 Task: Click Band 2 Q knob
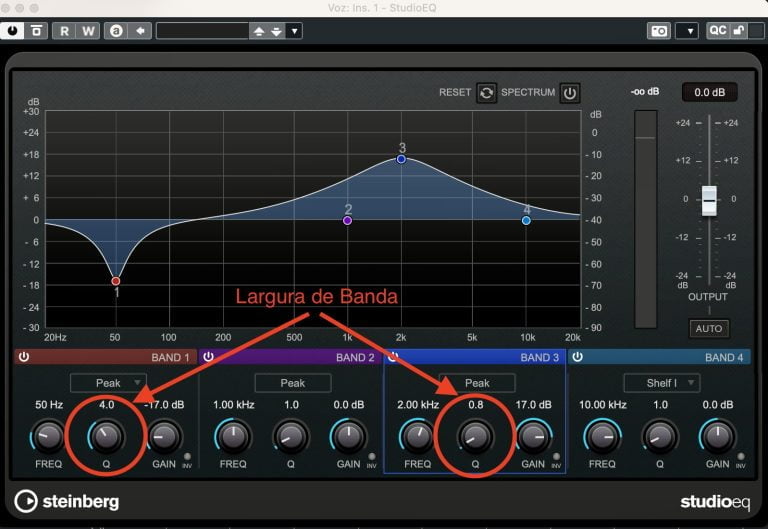pyautogui.click(x=291, y=436)
